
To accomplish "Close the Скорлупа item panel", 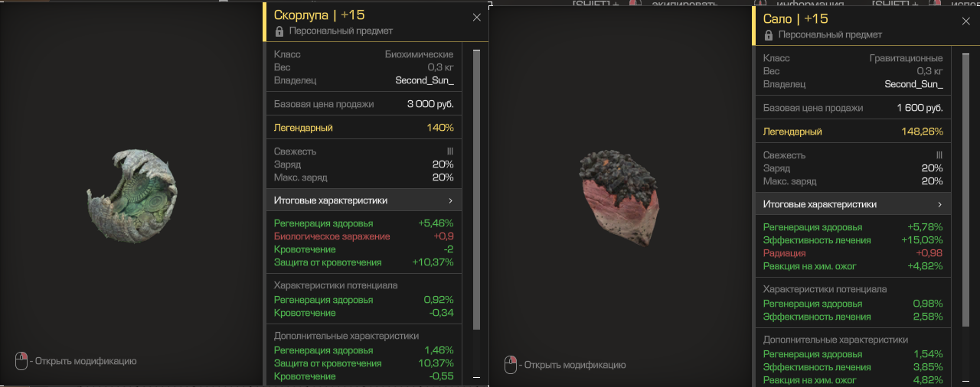I will 476,17.
